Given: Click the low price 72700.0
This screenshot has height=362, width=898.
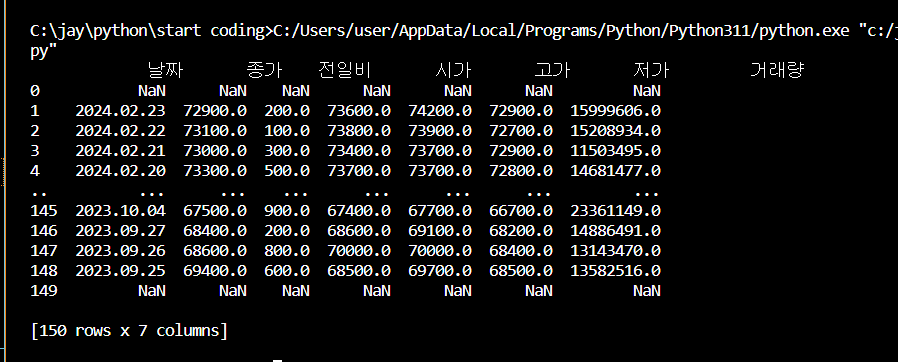Looking at the screenshot, I should pyautogui.click(x=521, y=131).
